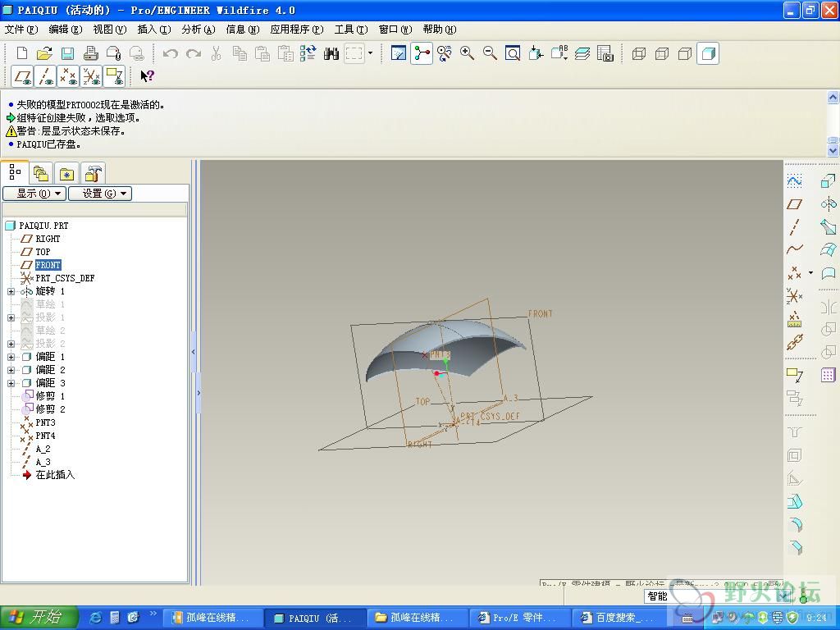Redo the last action
The image size is (840, 630).
click(x=194, y=53)
